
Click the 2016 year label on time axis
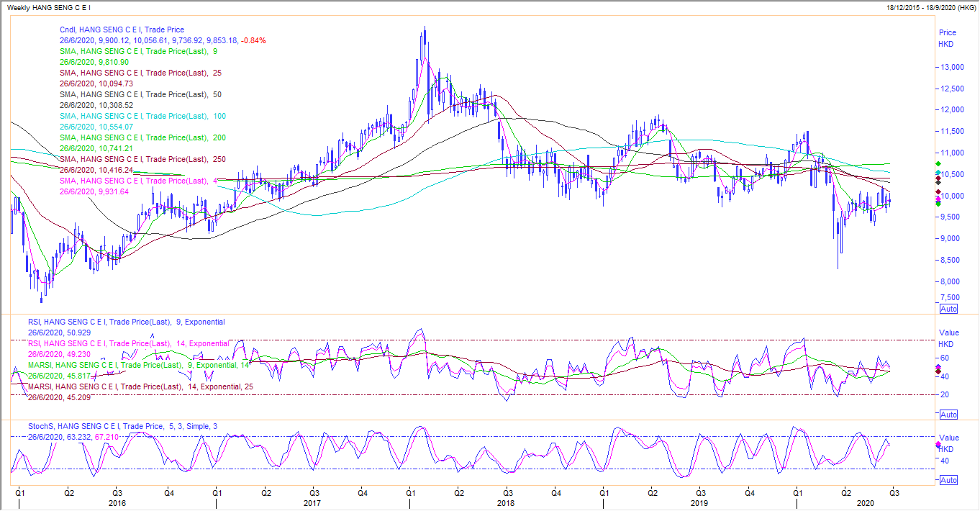tap(117, 504)
